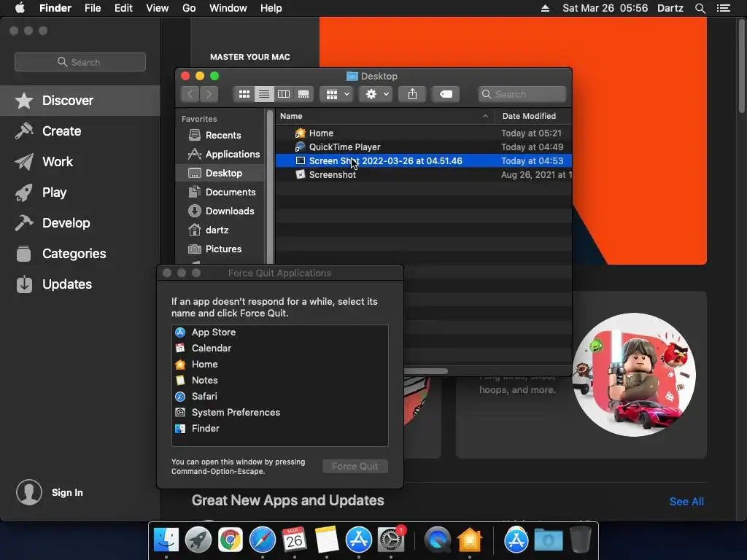The width and height of the screenshot is (747, 560).
Task: Open Google Chrome from the Dock
Action: tap(230, 540)
